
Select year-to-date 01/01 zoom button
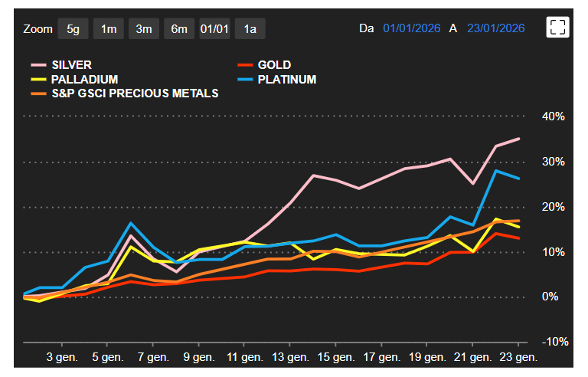(x=214, y=29)
